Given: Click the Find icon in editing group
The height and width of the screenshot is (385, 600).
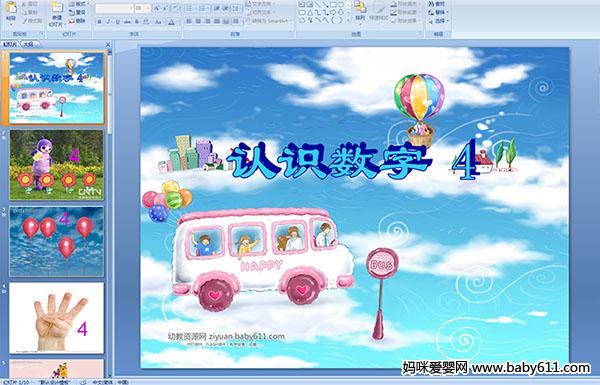Looking at the screenshot, I should (437, 4).
